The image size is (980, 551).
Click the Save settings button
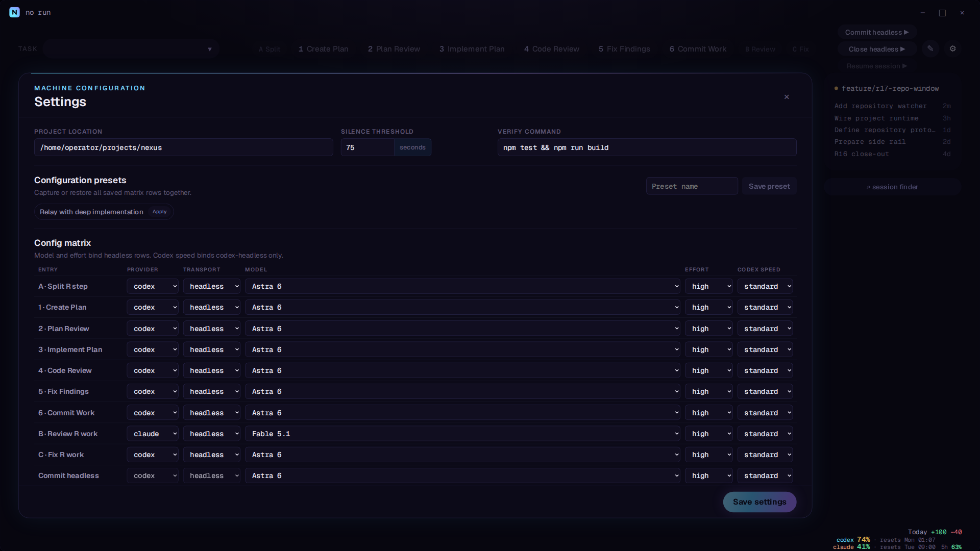pos(759,502)
